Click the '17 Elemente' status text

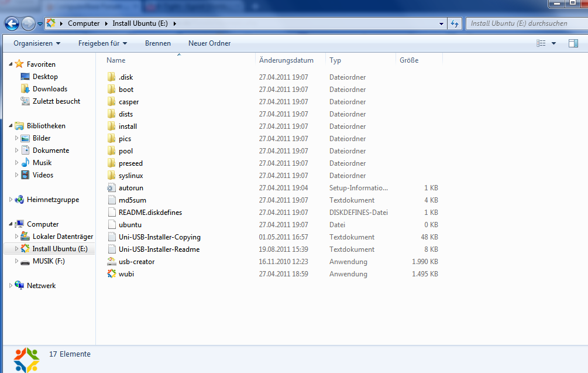point(70,354)
